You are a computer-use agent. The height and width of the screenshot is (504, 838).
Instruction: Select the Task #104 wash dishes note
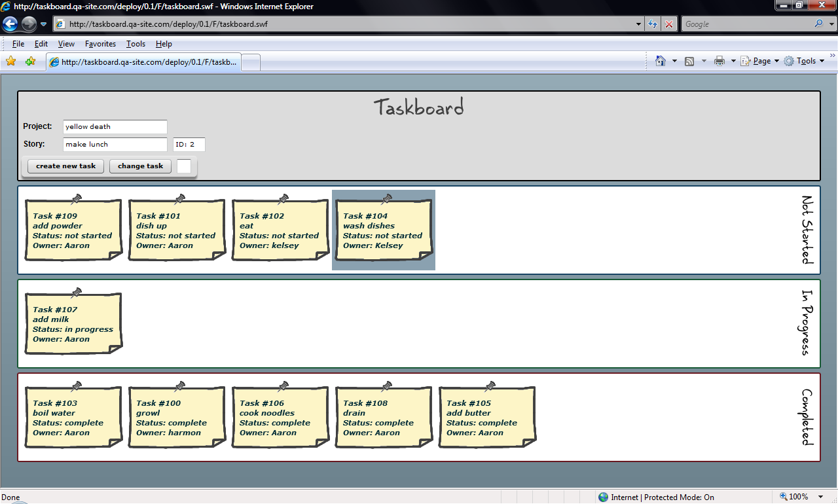(x=383, y=230)
